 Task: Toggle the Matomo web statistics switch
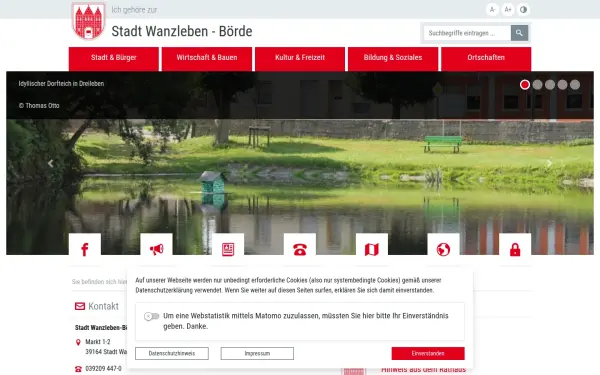point(152,316)
